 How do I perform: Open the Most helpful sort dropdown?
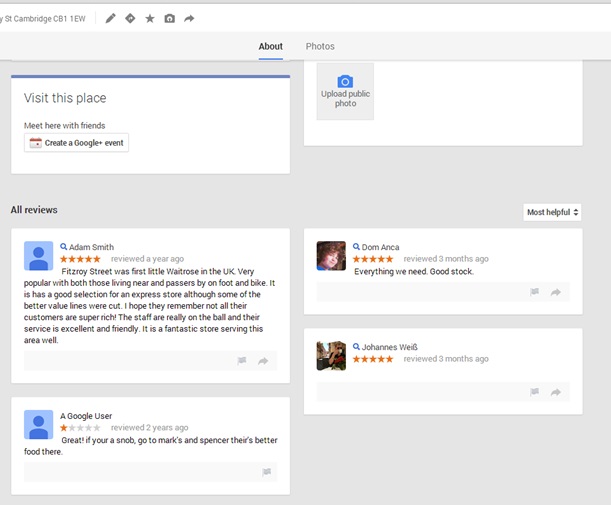click(552, 212)
